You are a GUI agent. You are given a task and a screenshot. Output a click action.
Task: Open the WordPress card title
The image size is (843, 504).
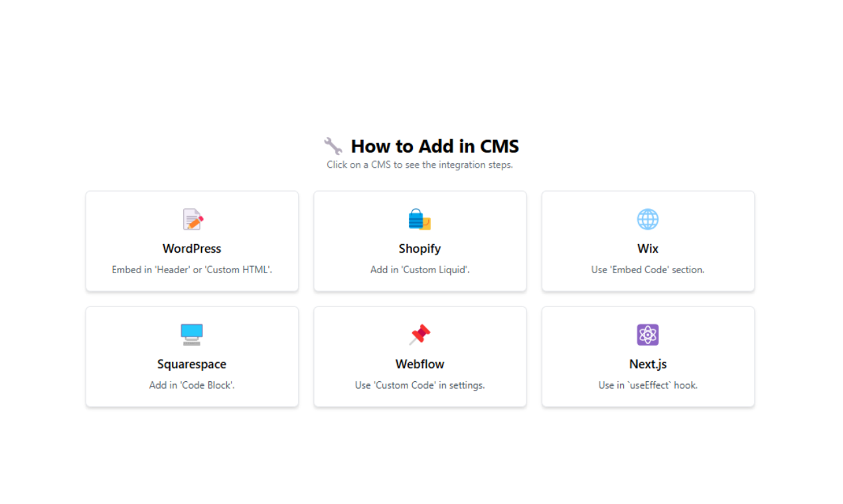pyautogui.click(x=192, y=249)
